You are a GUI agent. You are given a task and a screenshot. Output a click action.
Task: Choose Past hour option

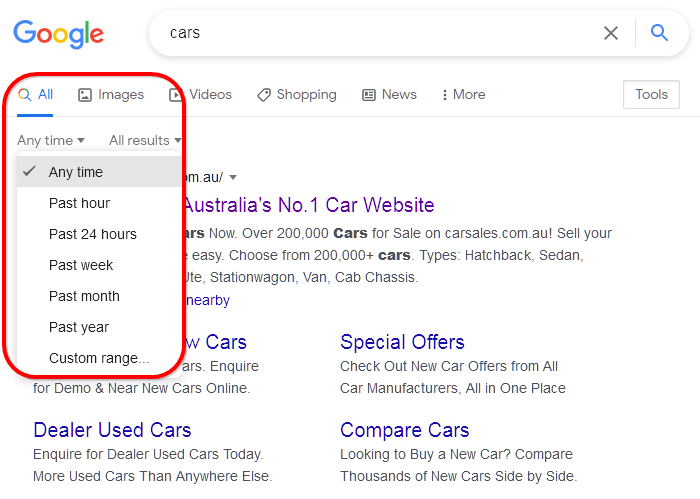point(99,203)
